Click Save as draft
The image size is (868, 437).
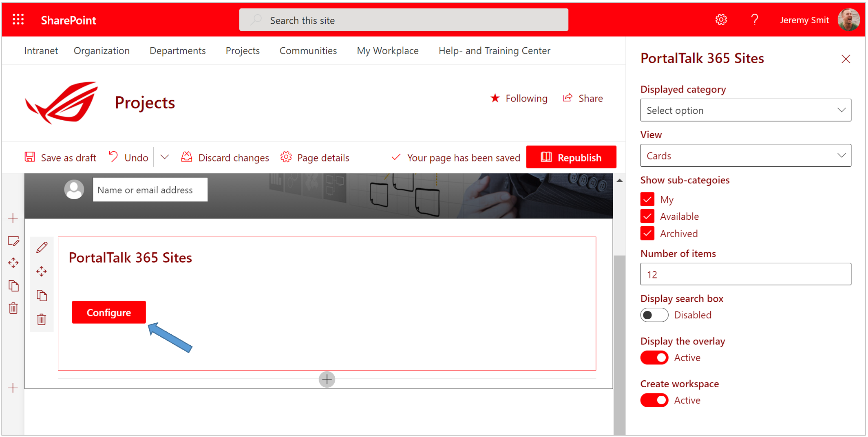click(x=60, y=157)
